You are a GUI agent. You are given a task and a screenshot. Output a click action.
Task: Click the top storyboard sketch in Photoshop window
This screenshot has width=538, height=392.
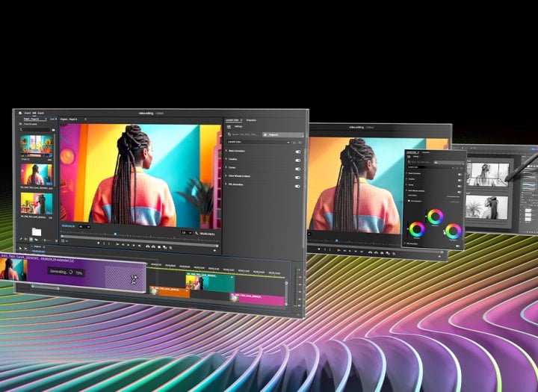point(488,175)
